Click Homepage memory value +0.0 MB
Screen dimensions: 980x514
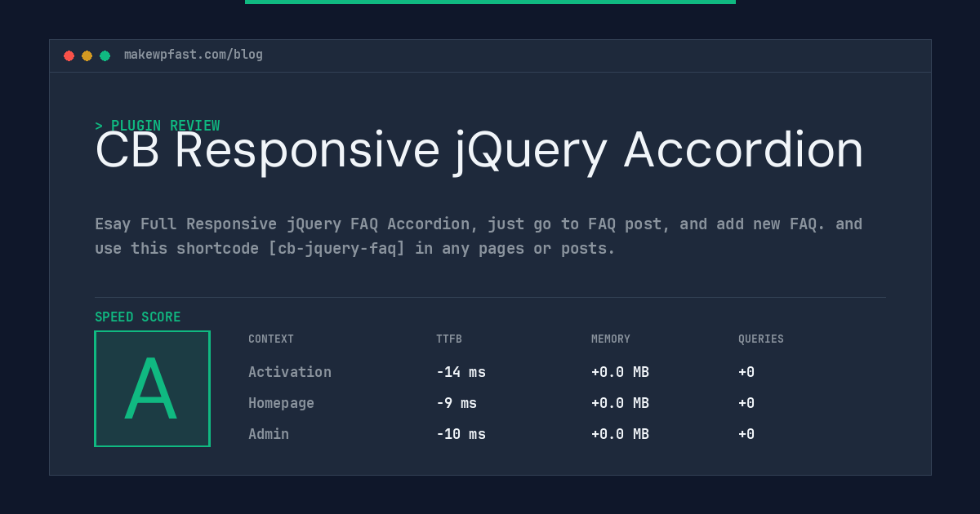[x=620, y=403]
